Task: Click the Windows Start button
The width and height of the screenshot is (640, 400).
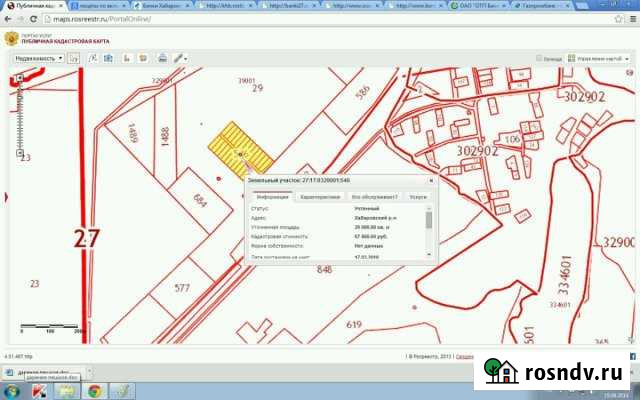Action: (x=12, y=391)
